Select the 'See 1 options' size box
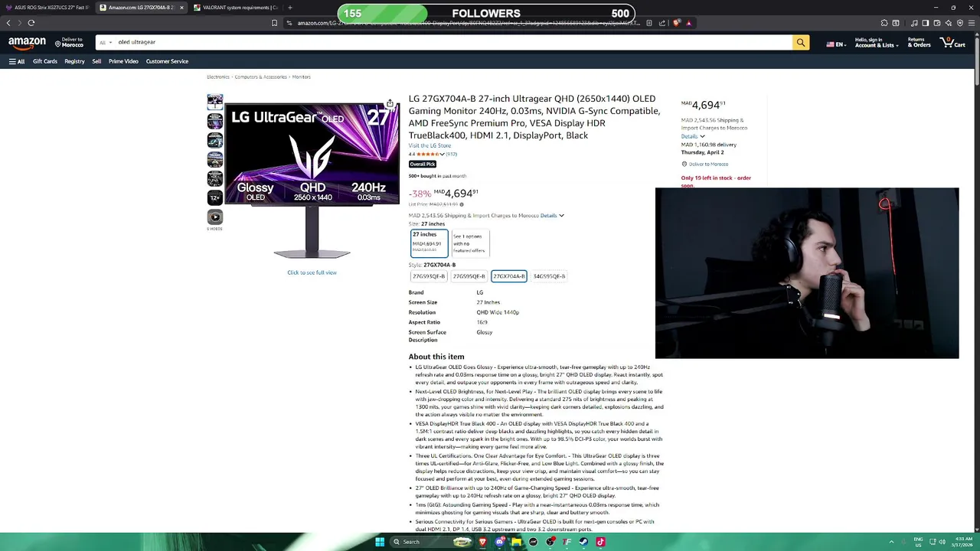 tap(469, 243)
